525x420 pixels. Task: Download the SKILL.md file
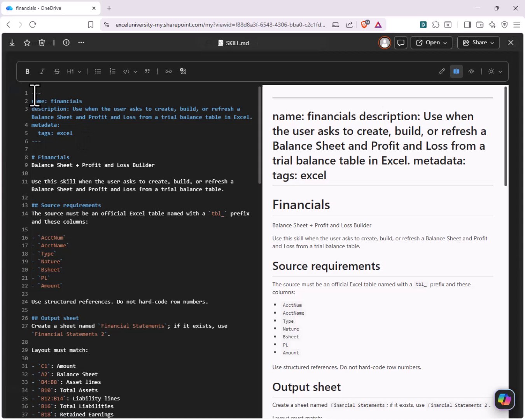pyautogui.click(x=12, y=43)
